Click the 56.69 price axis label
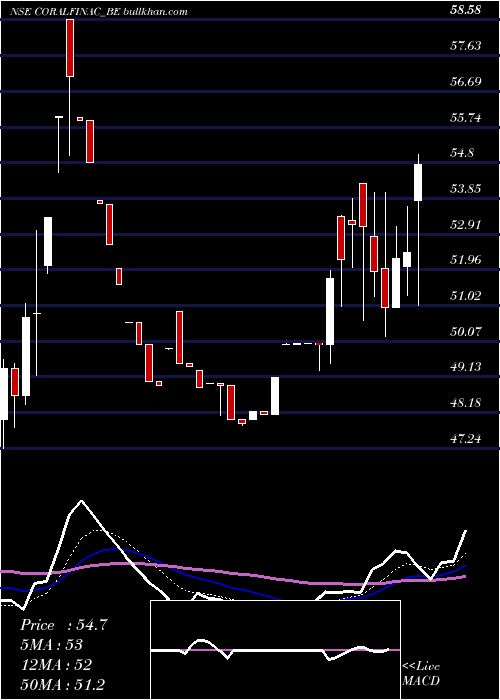The image size is (500, 700). coord(466,81)
